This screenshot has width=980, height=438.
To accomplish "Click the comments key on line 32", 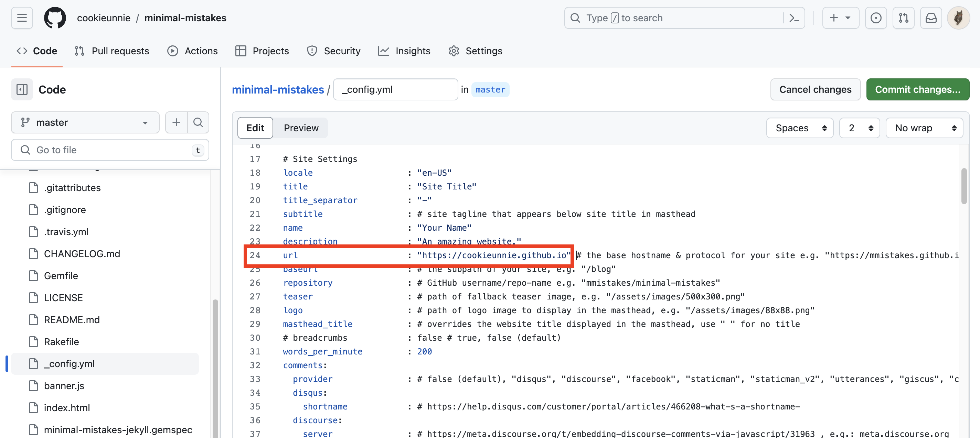I will (303, 365).
